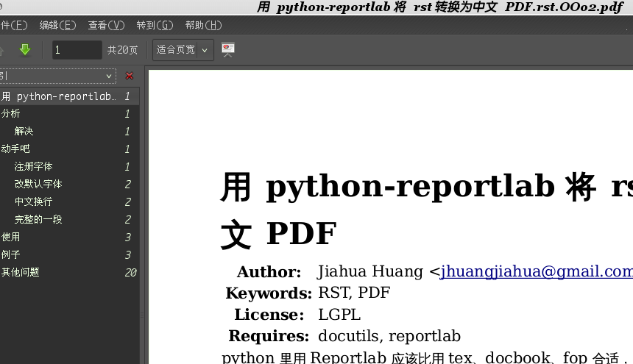The image size is (633, 364).
Task: Go to next page with green arrow
Action: (24, 50)
